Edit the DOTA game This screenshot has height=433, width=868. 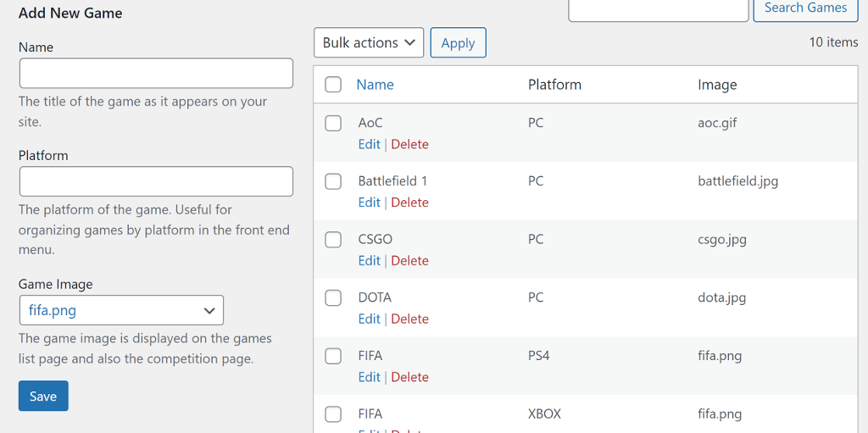pos(370,319)
